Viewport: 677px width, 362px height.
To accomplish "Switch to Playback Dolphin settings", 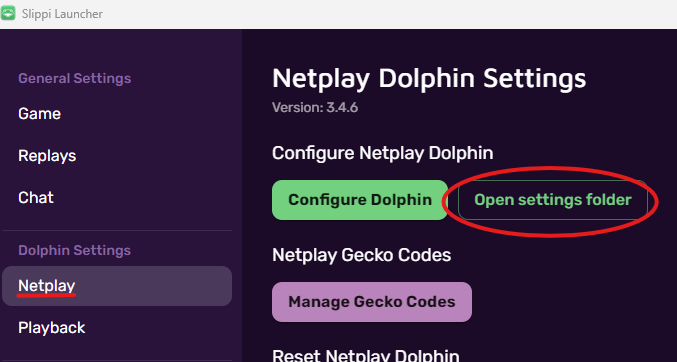I will pos(51,327).
